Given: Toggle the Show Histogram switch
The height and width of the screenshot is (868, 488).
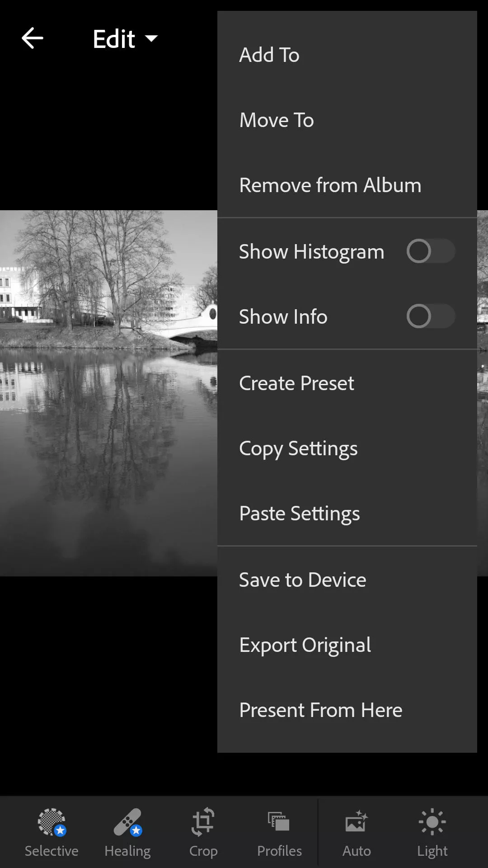Looking at the screenshot, I should (430, 251).
